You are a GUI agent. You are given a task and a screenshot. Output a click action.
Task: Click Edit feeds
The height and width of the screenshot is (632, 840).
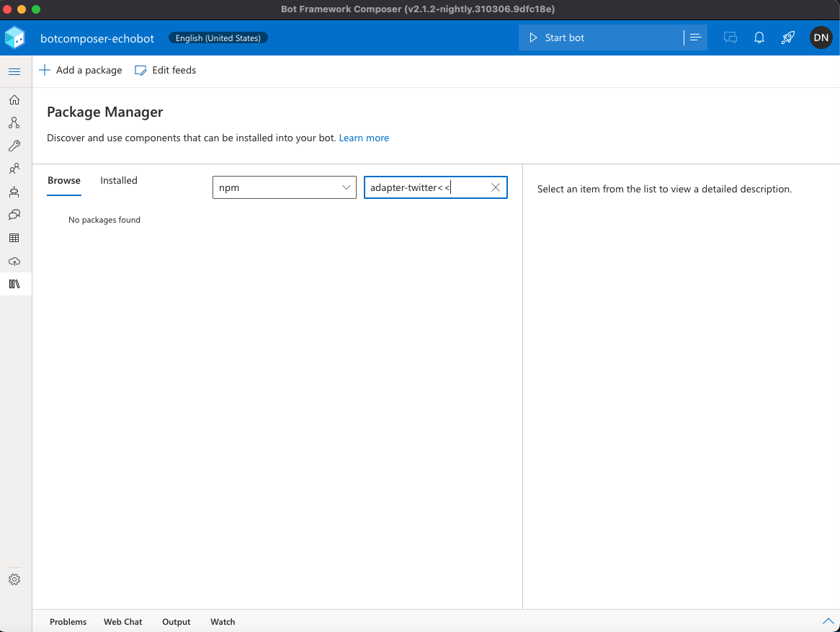166,70
